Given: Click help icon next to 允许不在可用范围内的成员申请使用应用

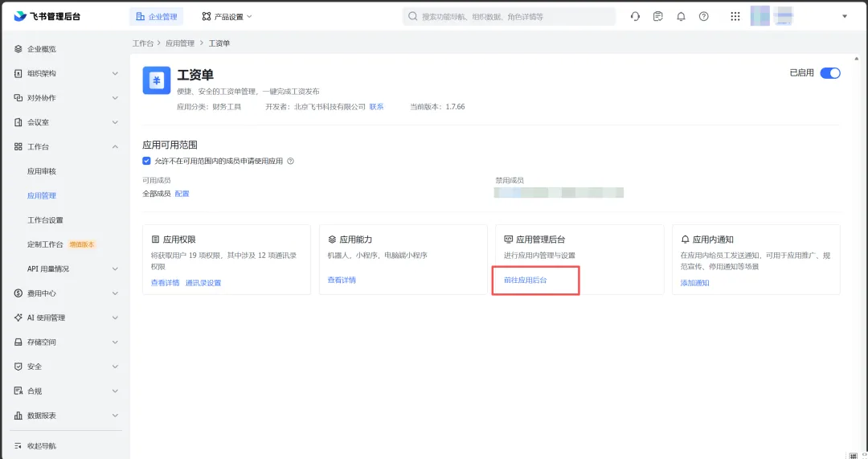Looking at the screenshot, I should (x=291, y=161).
